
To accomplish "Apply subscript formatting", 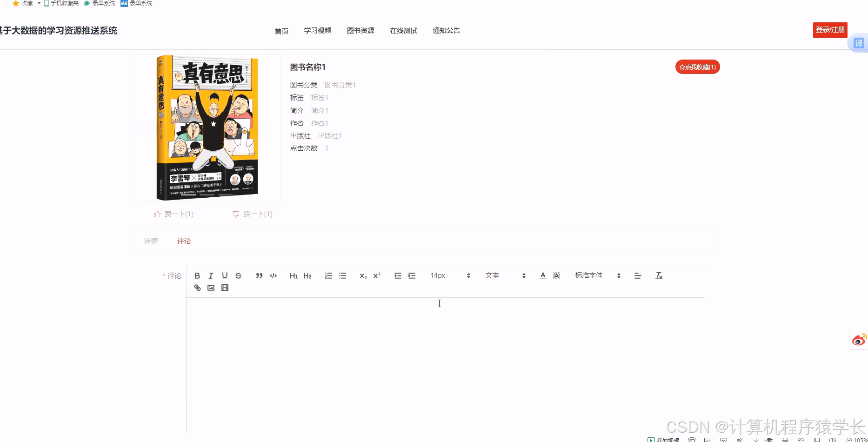I will click(x=363, y=275).
